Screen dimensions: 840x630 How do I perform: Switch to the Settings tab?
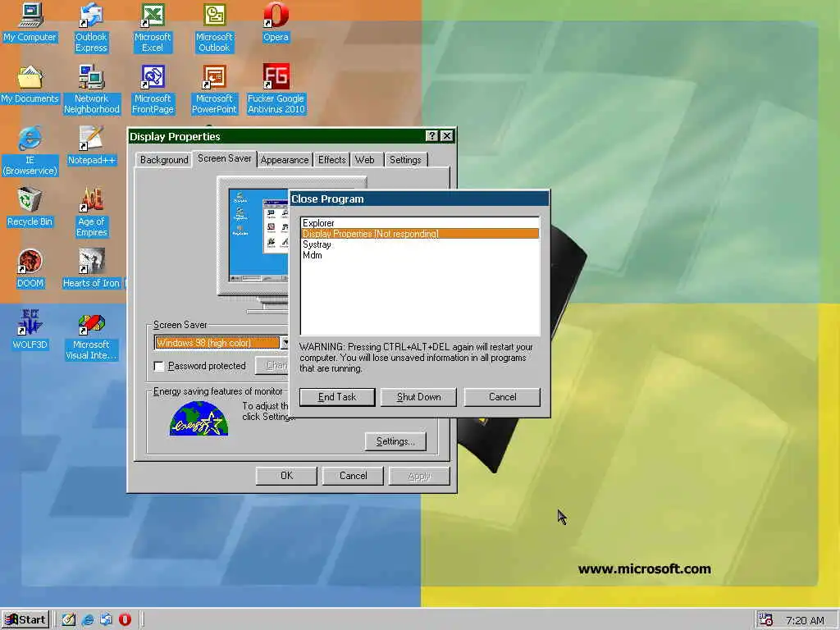tap(405, 160)
